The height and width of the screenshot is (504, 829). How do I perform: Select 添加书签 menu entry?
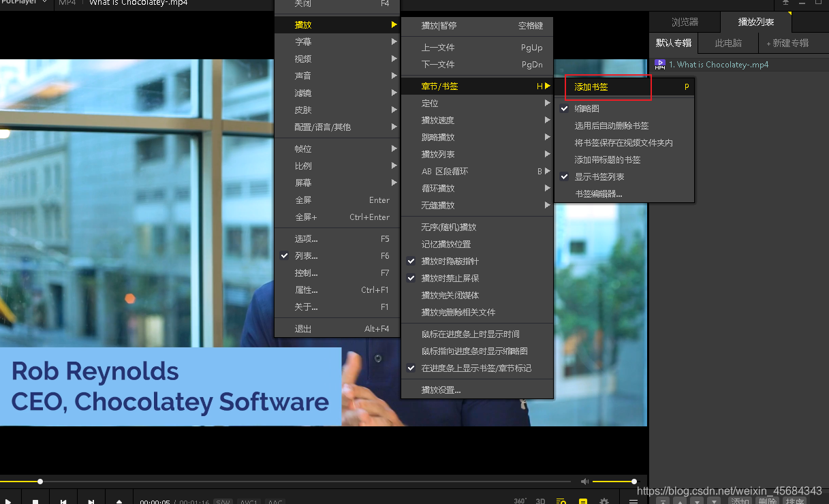click(625, 87)
